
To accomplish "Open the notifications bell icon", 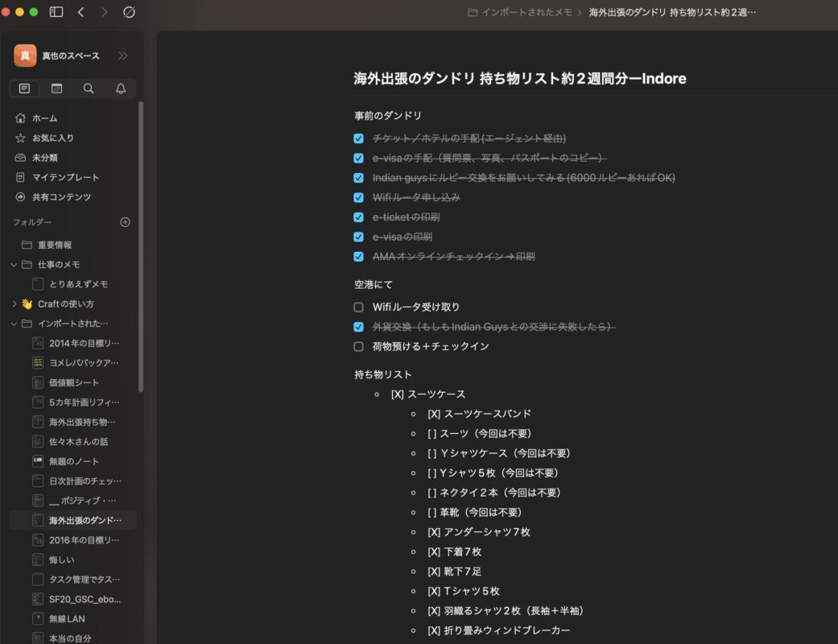I will click(x=121, y=89).
